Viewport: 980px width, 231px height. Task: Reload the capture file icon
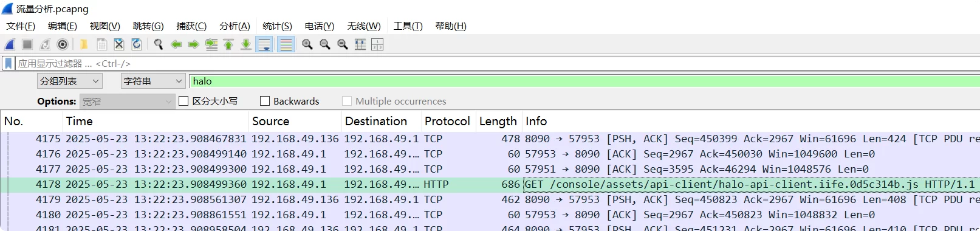(137, 44)
